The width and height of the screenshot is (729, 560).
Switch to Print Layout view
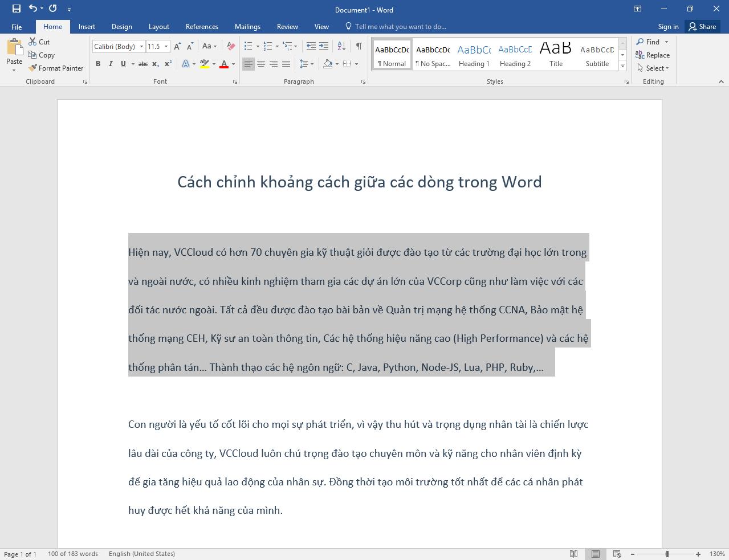pos(595,554)
